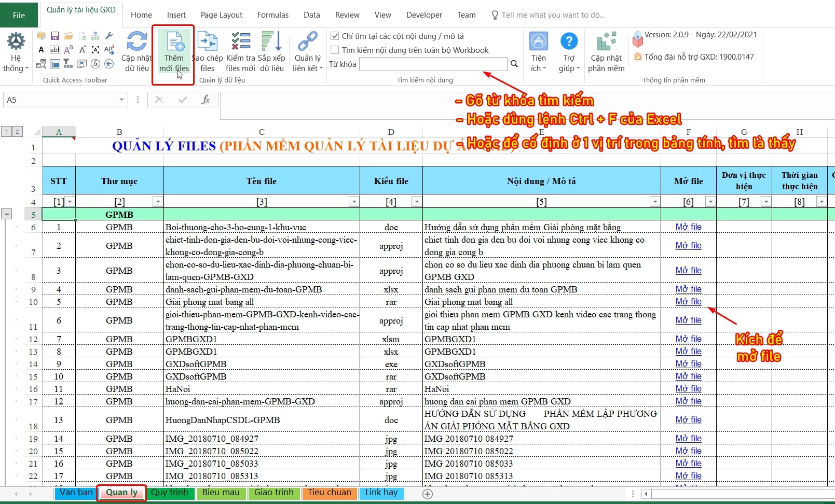835x504 pixels.
Task: Uncheck Chỉ tìm tại các cột nội dung
Action: click(x=335, y=36)
